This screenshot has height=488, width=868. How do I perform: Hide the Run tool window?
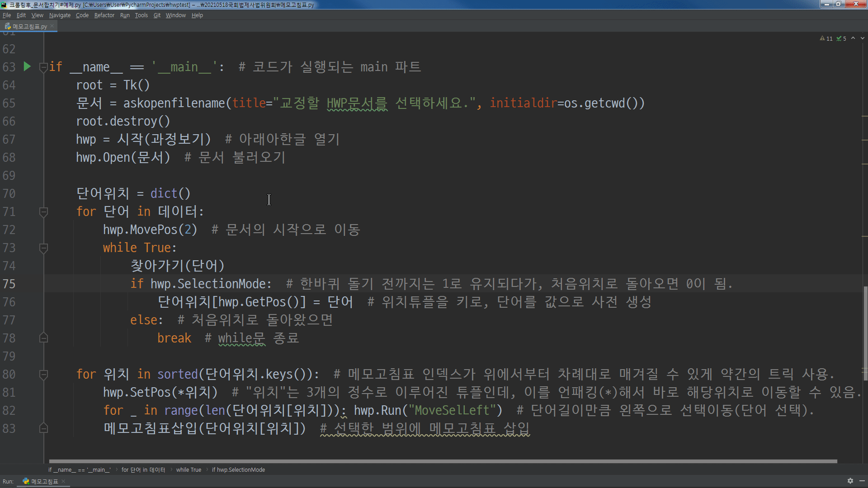(x=862, y=481)
